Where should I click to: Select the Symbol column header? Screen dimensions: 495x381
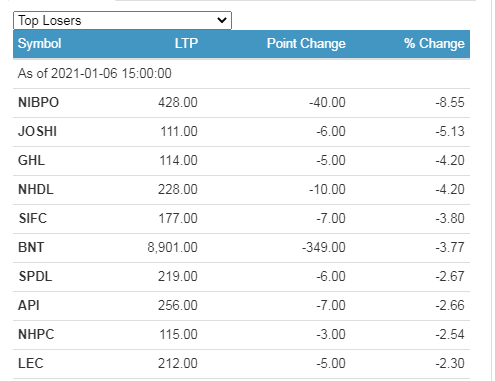[x=39, y=44]
